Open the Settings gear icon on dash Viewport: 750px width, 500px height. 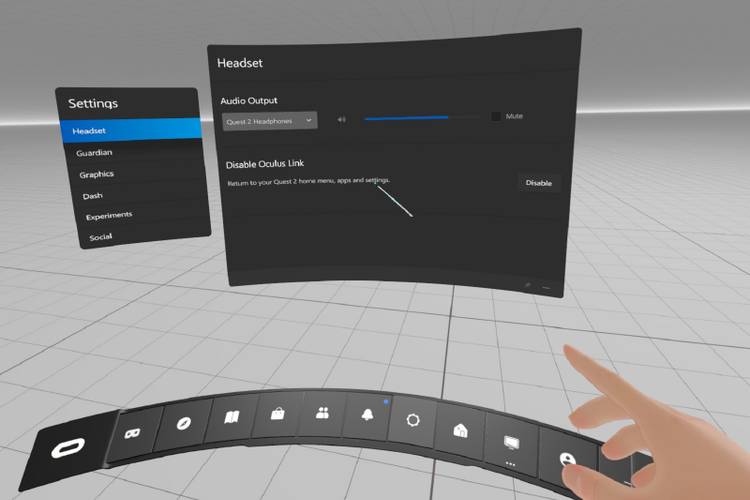click(412, 420)
